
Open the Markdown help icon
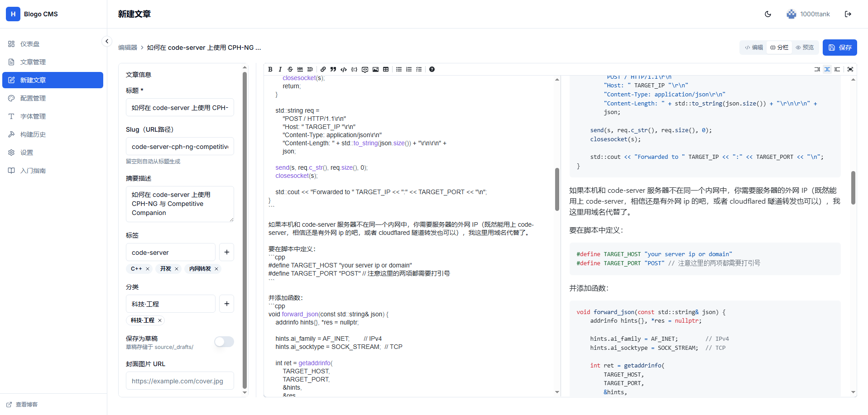[x=432, y=69]
